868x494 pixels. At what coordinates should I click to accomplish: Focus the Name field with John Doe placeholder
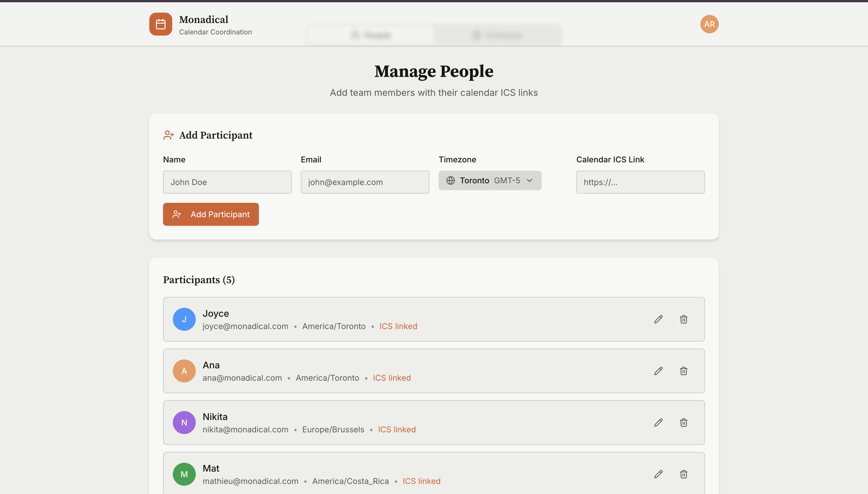pyautogui.click(x=227, y=182)
